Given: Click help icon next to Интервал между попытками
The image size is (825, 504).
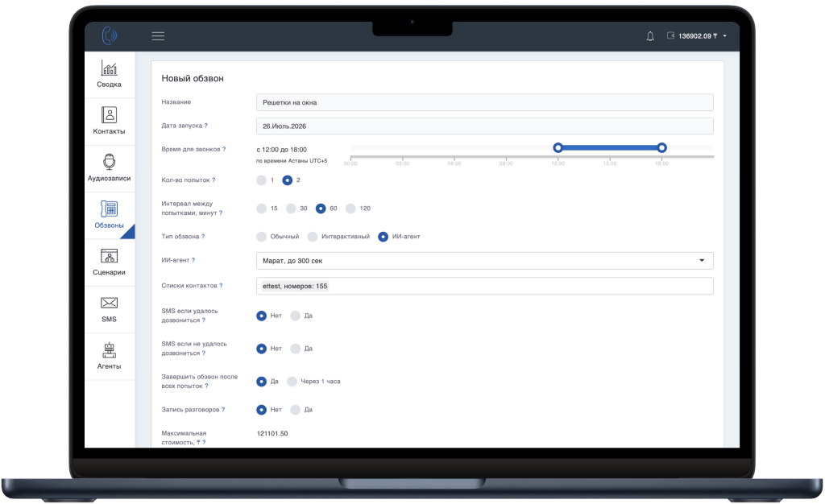Looking at the screenshot, I should coord(221,213).
